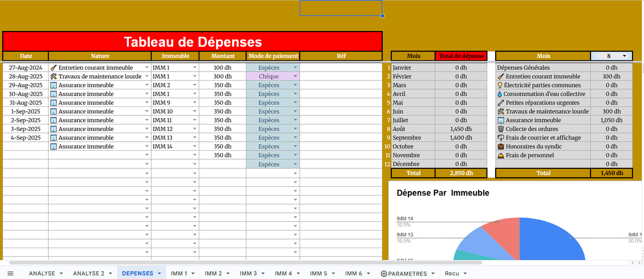Click the trash bin icon beside Collecte des ordures
This screenshot has height=279, width=644.
pos(501,129)
